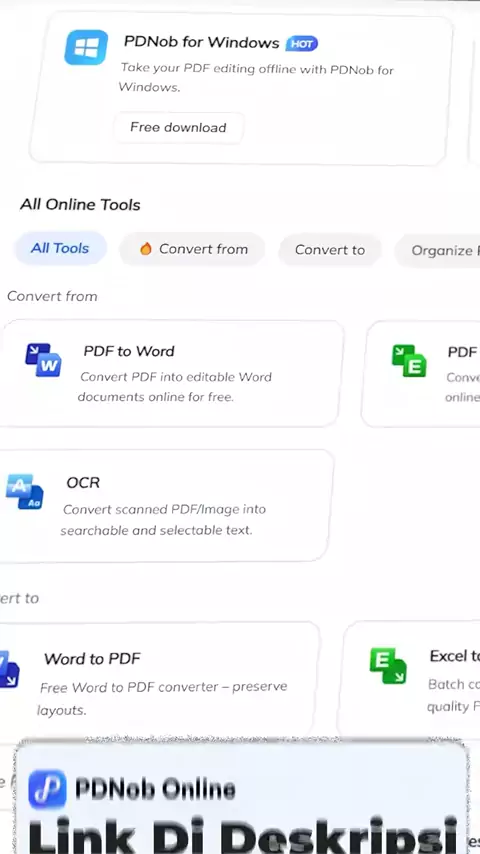Click the Excel to PDF icon
The image size is (480, 854).
(x=388, y=666)
